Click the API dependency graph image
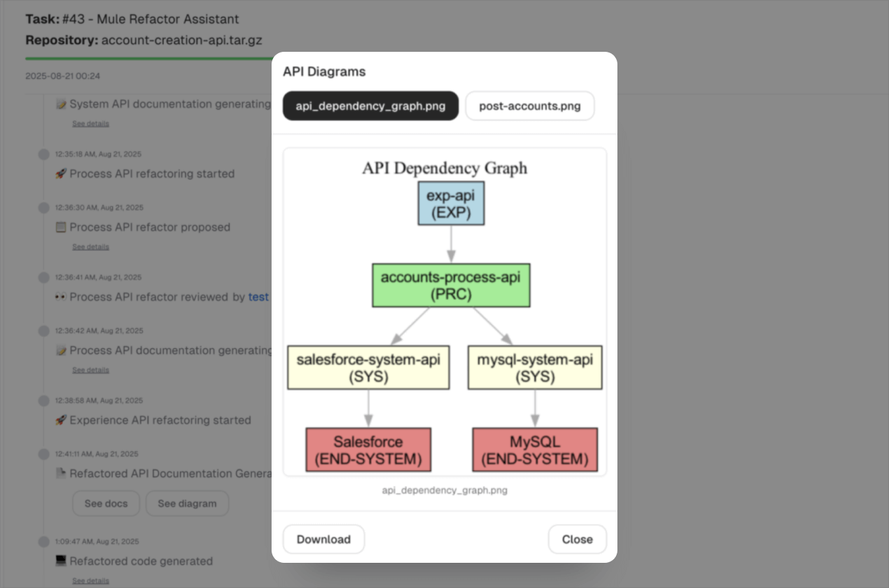889x588 pixels. (x=444, y=312)
